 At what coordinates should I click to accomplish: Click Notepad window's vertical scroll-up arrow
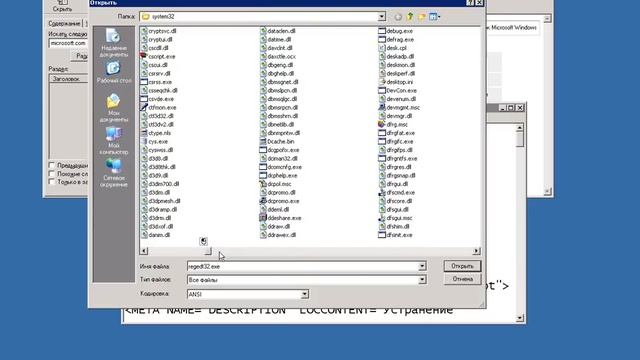(x=520, y=128)
